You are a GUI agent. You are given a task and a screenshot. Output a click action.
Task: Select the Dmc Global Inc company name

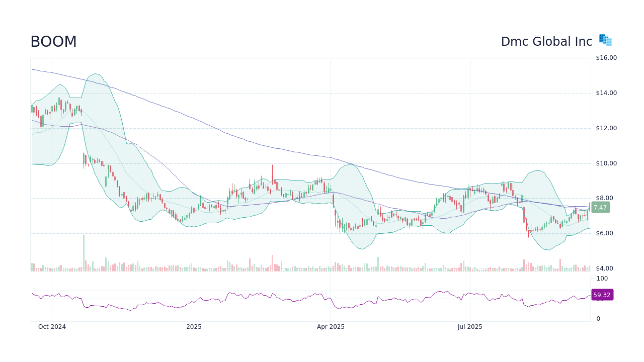click(546, 42)
